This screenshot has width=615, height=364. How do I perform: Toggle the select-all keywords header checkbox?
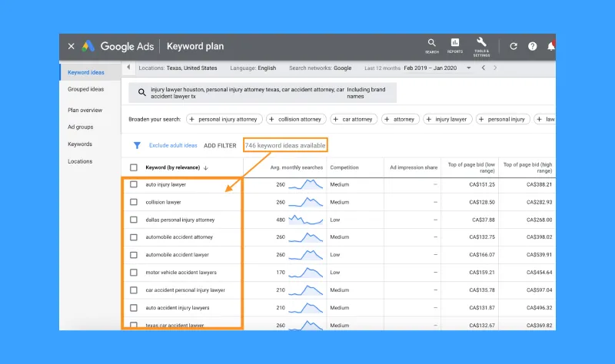click(x=134, y=167)
